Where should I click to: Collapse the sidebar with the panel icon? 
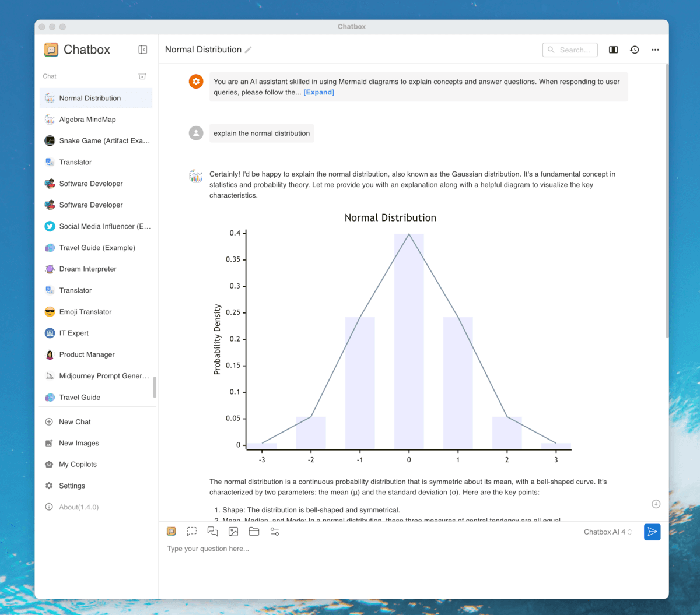(142, 50)
